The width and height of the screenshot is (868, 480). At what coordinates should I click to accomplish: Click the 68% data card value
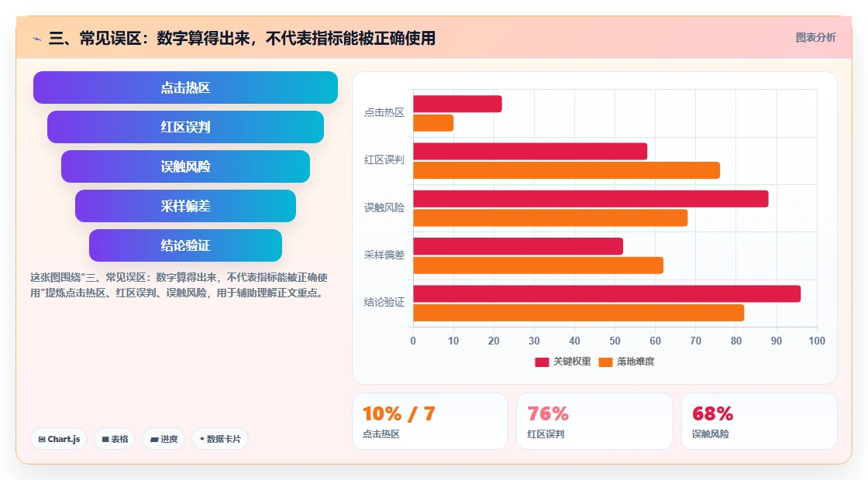[x=712, y=413]
